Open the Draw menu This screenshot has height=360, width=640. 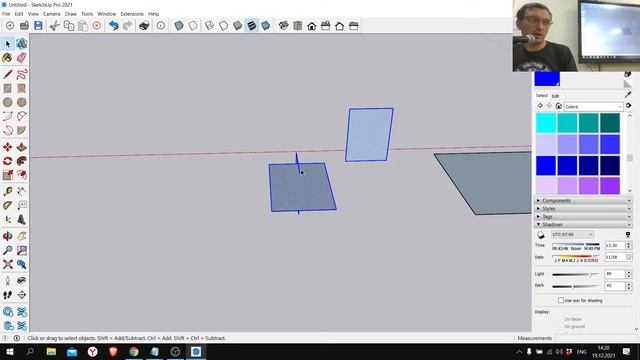(71, 14)
